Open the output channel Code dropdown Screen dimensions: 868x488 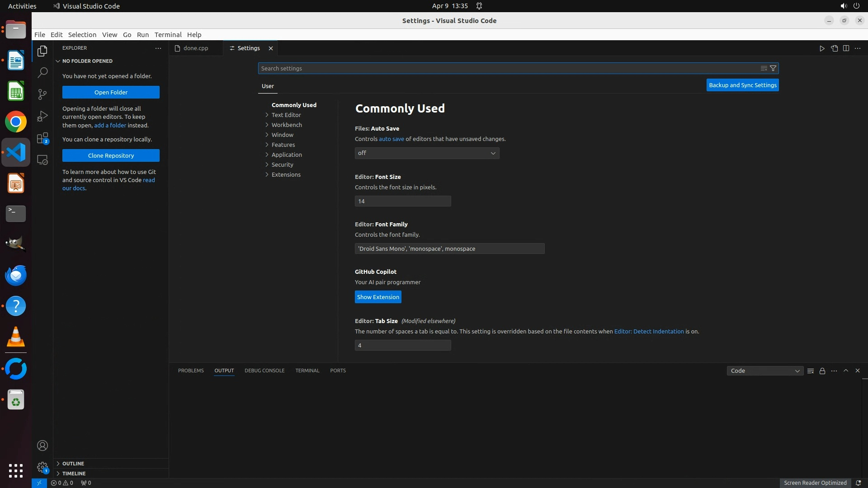click(x=764, y=371)
